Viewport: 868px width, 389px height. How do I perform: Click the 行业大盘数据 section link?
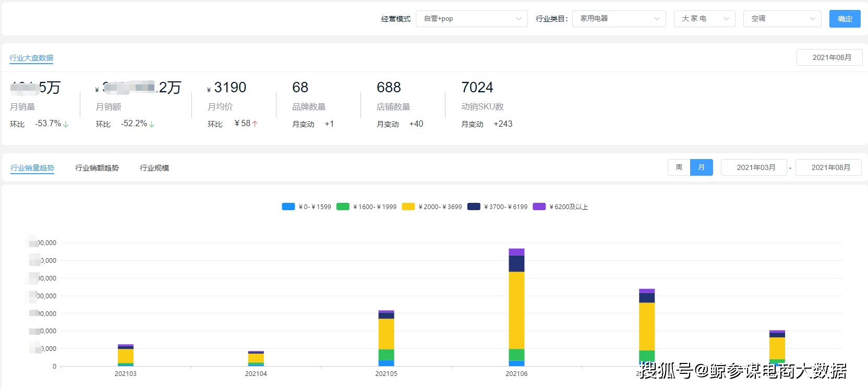[x=31, y=58]
